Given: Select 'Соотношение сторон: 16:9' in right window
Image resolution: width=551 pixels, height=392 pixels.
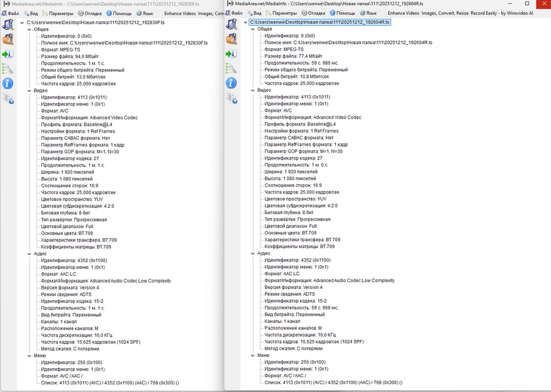Looking at the screenshot, I should (x=293, y=186).
